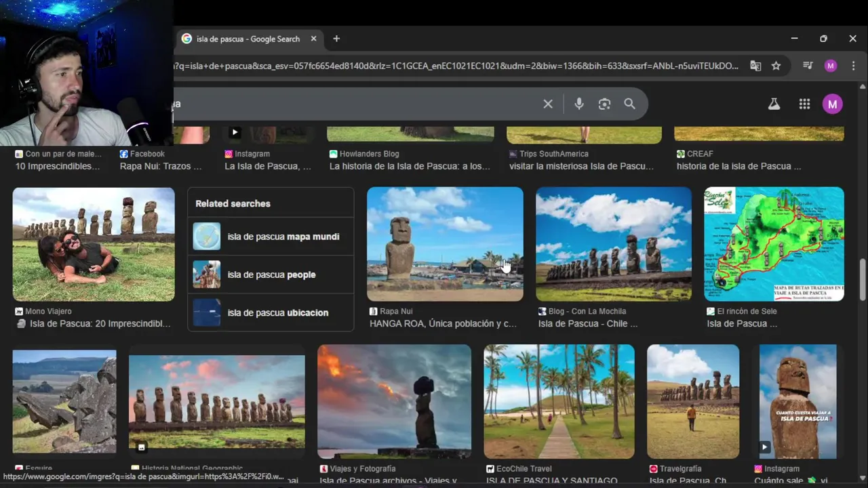
Task: Open the Google apps grid
Action: (804, 104)
